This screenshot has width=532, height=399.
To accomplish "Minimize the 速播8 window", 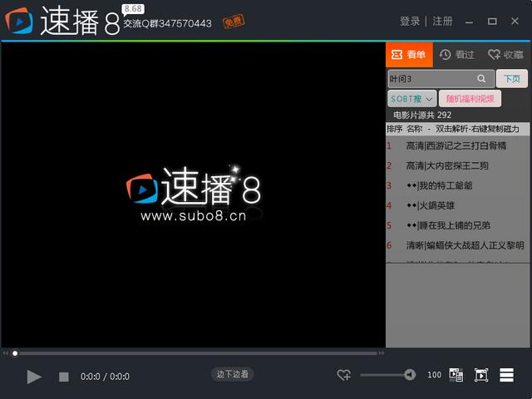I will 469,22.
